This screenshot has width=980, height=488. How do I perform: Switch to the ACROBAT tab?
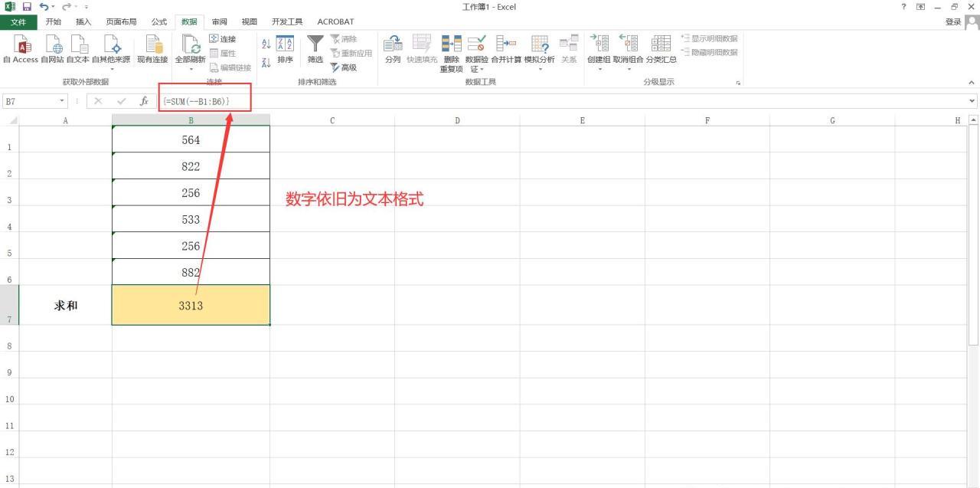tap(335, 21)
